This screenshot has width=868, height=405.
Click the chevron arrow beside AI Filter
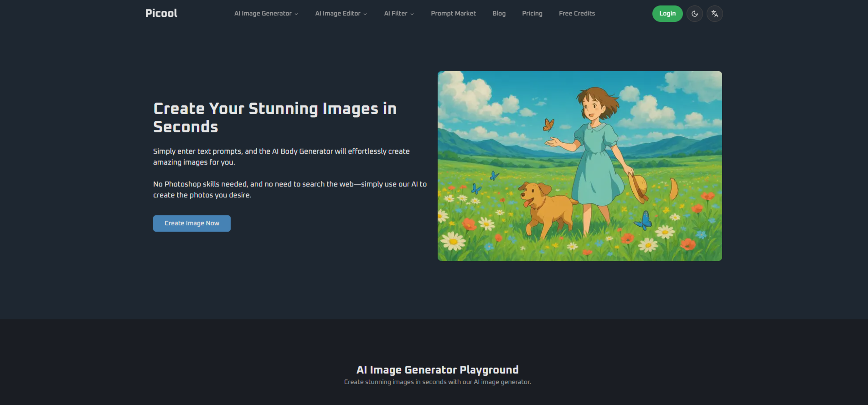click(412, 14)
